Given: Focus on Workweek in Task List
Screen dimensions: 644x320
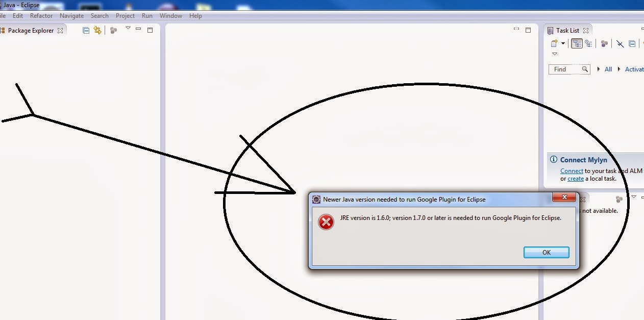Looking at the screenshot, I should (604, 44).
